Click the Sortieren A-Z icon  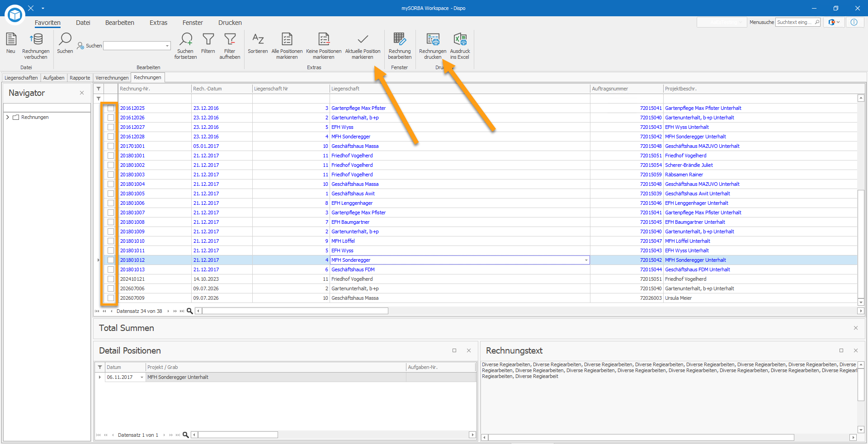point(258,39)
